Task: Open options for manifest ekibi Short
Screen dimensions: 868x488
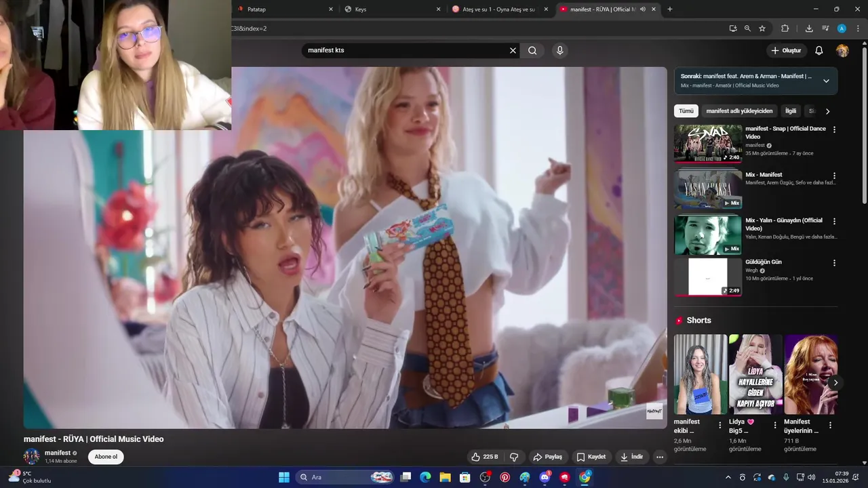Action: (x=720, y=426)
